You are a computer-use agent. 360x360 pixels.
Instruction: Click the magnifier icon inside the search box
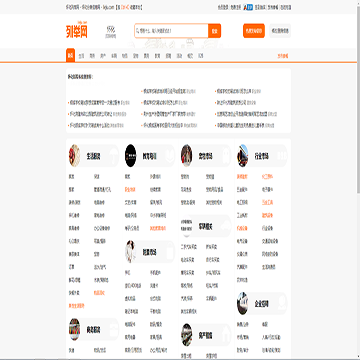click(x=137, y=31)
